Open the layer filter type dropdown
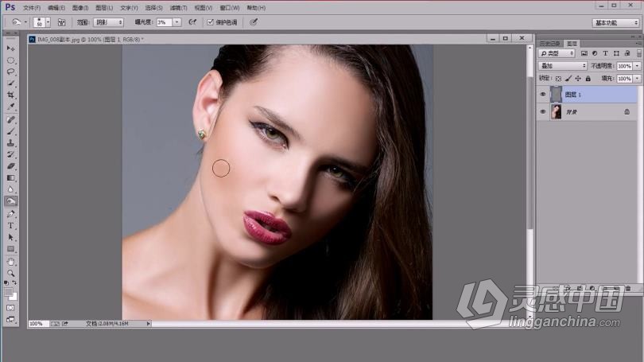Viewport: 644px width, 362px height. coord(557,53)
